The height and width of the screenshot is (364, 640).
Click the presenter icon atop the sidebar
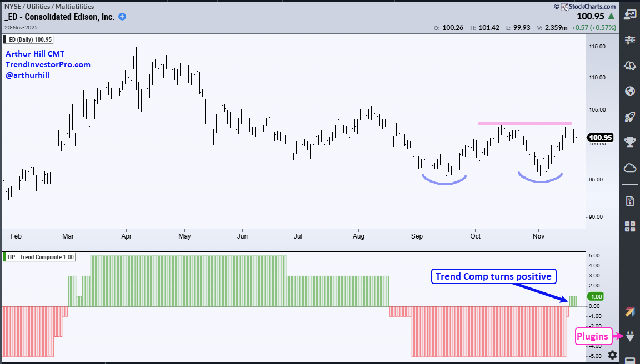(630, 14)
